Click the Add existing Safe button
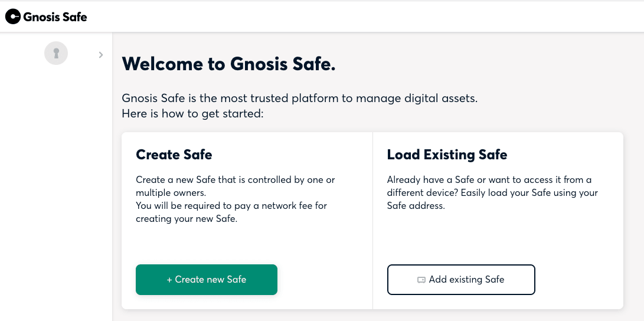This screenshot has height=321, width=644. pos(461,280)
